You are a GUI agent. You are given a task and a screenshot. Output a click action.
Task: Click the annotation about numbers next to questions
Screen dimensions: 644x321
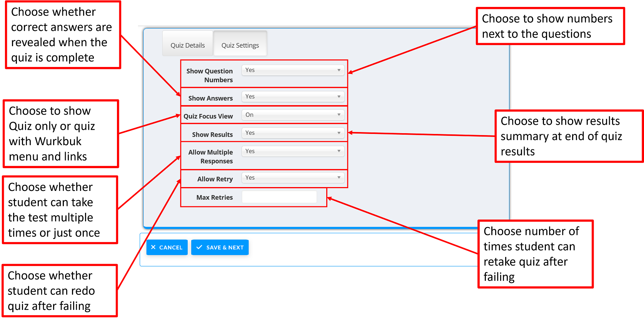coord(550,26)
